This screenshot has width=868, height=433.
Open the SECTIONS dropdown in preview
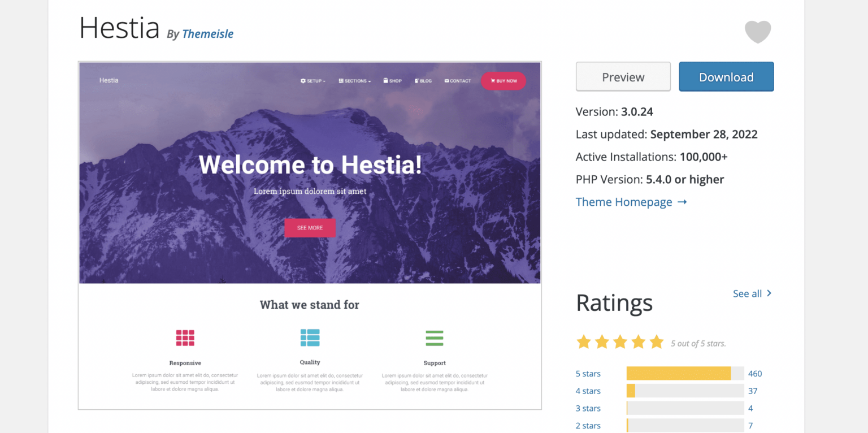(x=355, y=81)
